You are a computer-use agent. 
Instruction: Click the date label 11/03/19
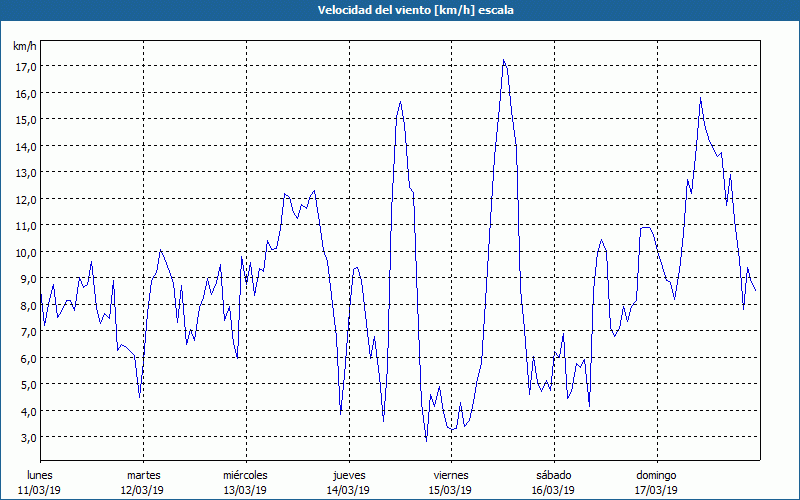pyautogui.click(x=39, y=490)
